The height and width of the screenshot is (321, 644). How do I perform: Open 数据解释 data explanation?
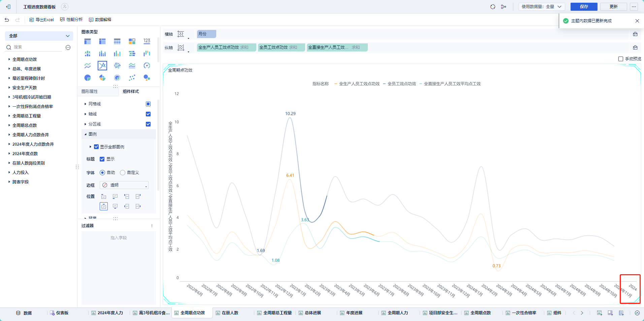pos(100,20)
